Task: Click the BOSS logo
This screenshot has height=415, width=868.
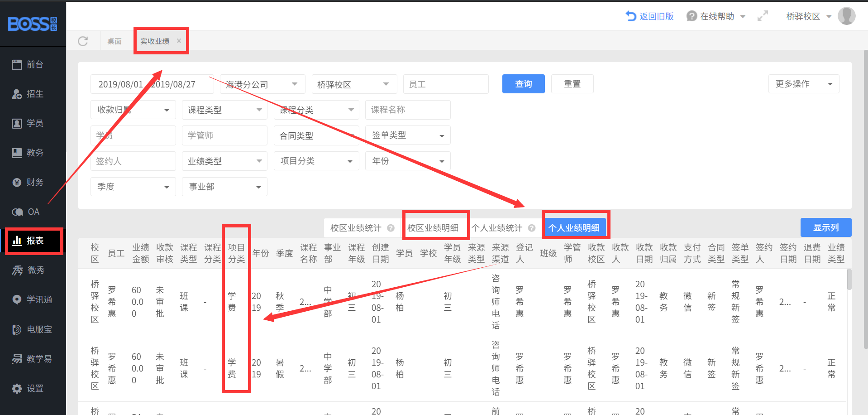Action: click(x=33, y=23)
